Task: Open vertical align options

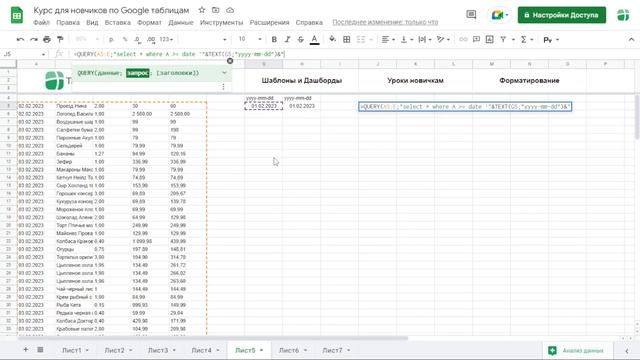Action: point(407,40)
